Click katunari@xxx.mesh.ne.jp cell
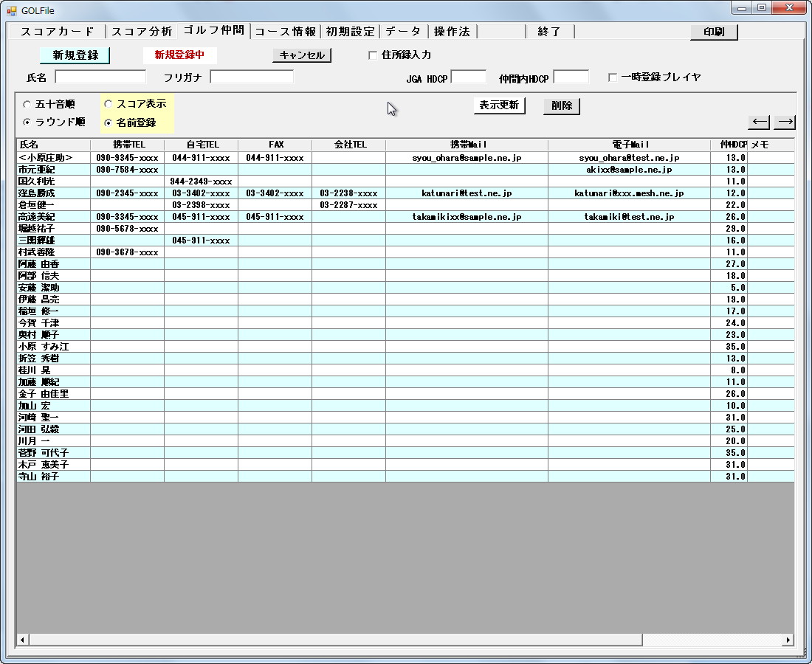This screenshot has width=812, height=664. pyautogui.click(x=630, y=193)
